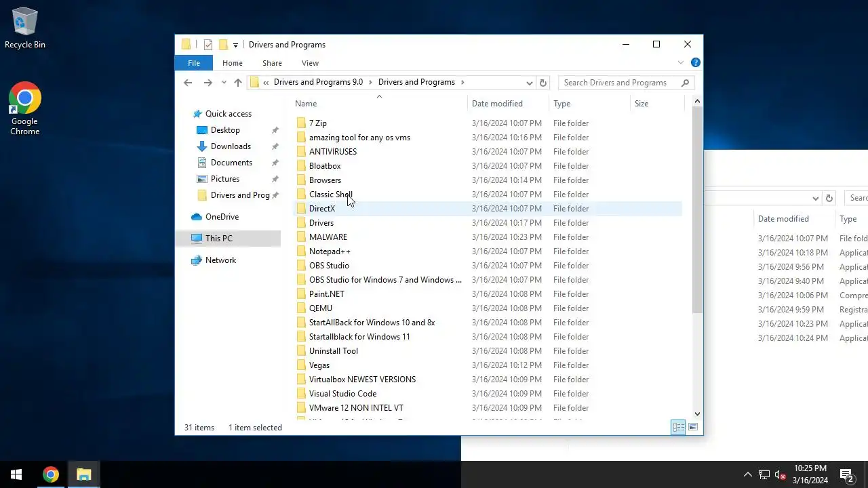
Task: Sort by Date modified column header
Action: [x=509, y=104]
